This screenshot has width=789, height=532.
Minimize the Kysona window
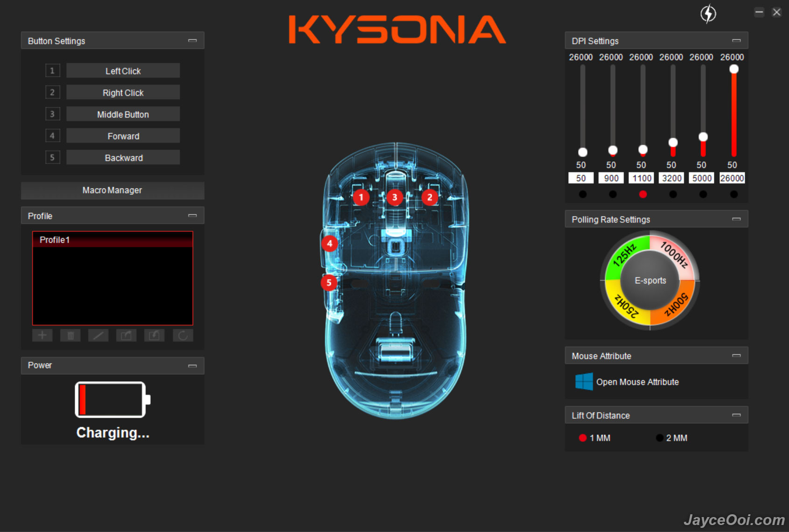(759, 13)
